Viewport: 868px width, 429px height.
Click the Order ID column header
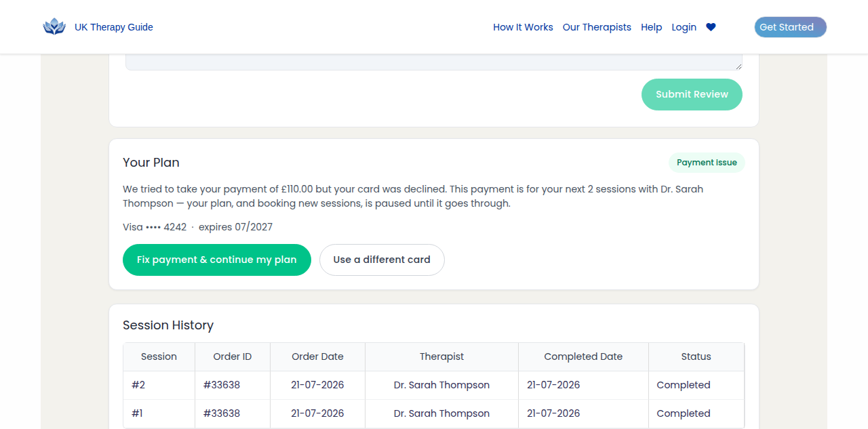[x=233, y=356]
